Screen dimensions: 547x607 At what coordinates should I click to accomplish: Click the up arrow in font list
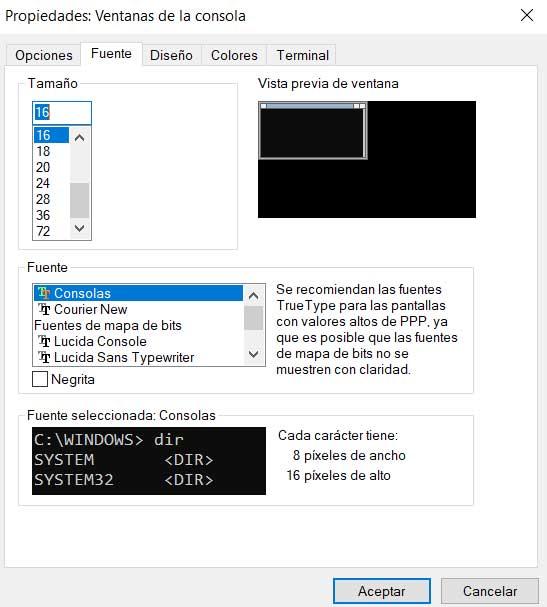tap(254, 296)
